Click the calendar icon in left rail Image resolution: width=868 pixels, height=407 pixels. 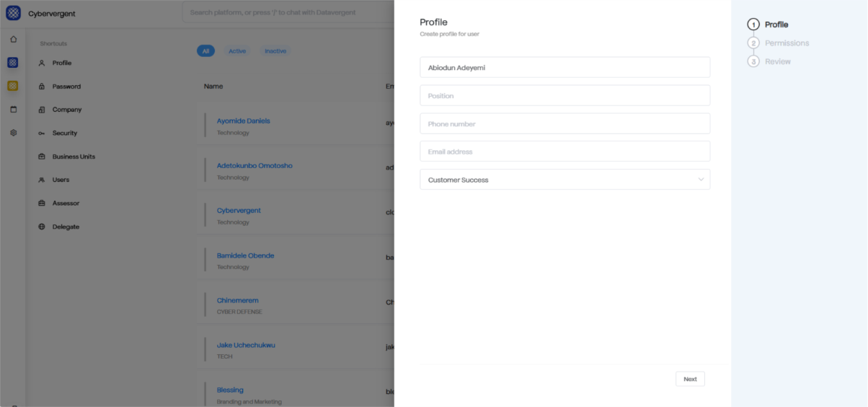[x=13, y=110]
